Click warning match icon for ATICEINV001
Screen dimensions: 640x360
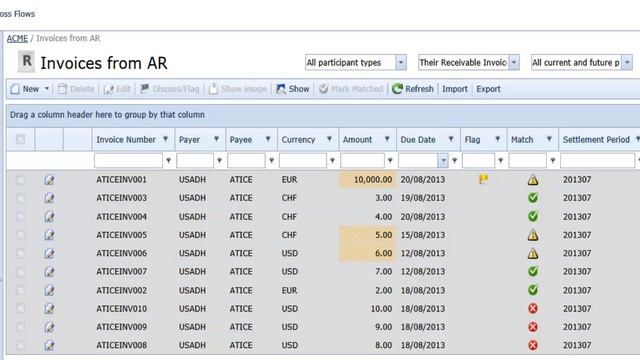[533, 180]
